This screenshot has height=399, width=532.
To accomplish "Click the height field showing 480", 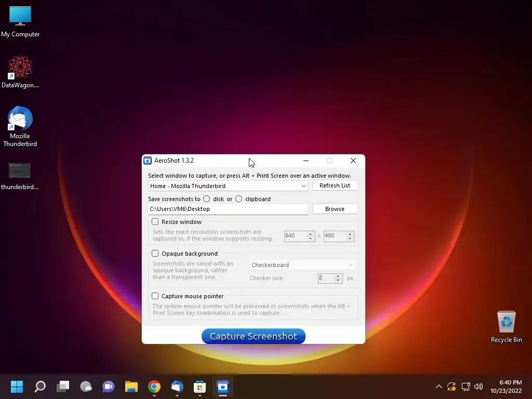I will [335, 236].
